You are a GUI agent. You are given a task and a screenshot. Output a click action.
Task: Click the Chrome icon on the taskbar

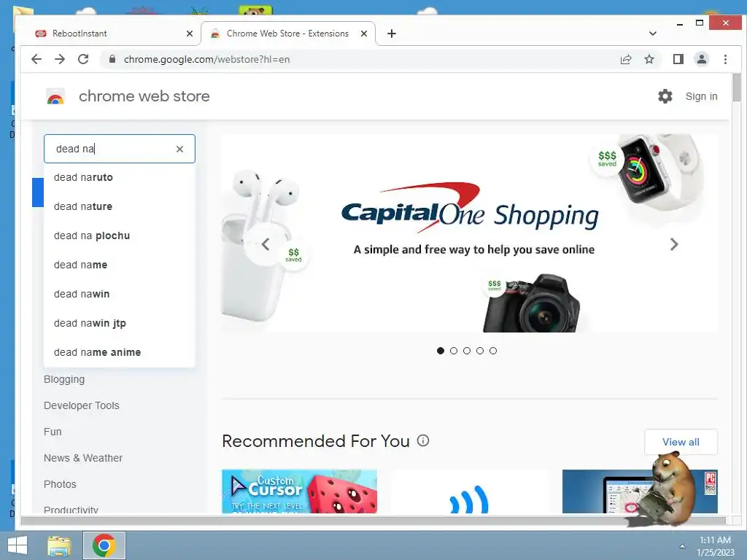tap(104, 545)
